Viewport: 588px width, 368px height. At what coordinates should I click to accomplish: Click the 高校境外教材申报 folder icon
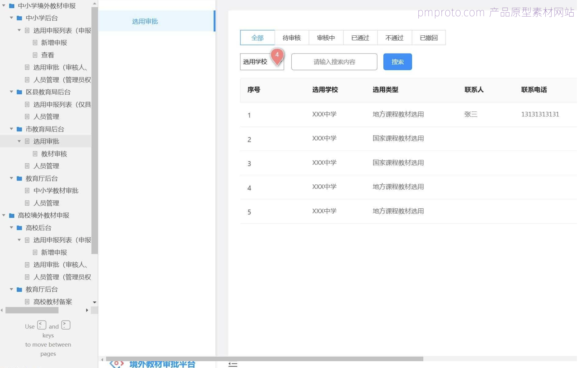pos(12,215)
